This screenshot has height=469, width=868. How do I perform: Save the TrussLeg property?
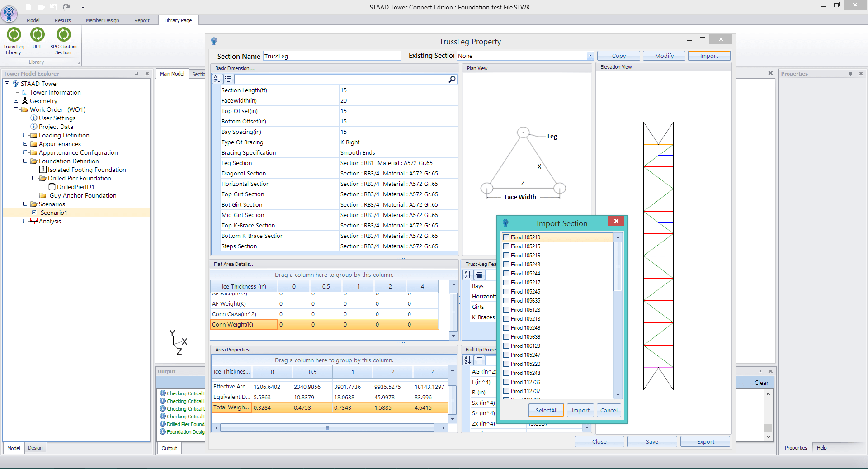click(652, 441)
